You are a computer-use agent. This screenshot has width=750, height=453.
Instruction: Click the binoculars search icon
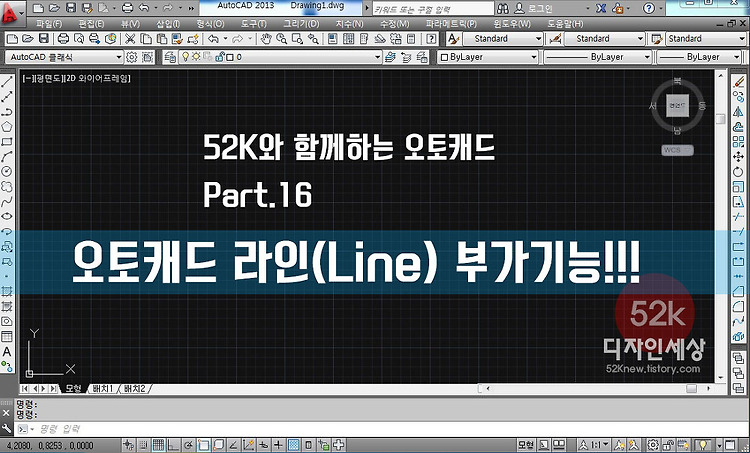503,8
